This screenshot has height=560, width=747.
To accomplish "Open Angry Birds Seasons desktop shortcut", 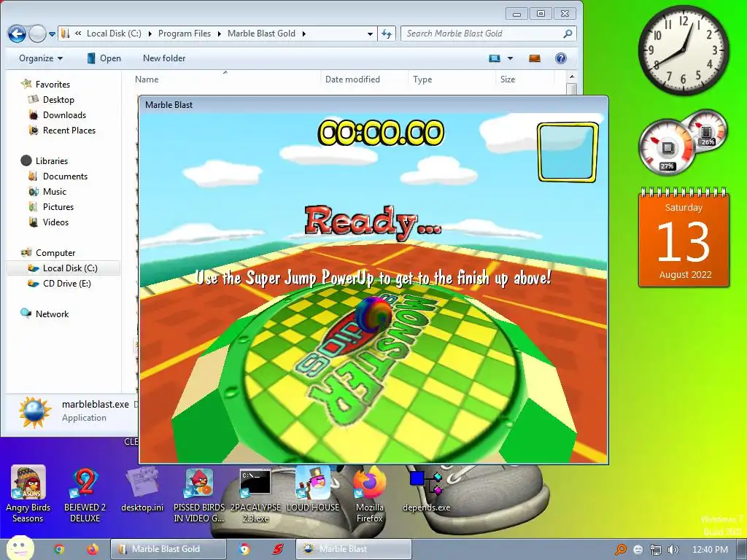I will [x=28, y=494].
